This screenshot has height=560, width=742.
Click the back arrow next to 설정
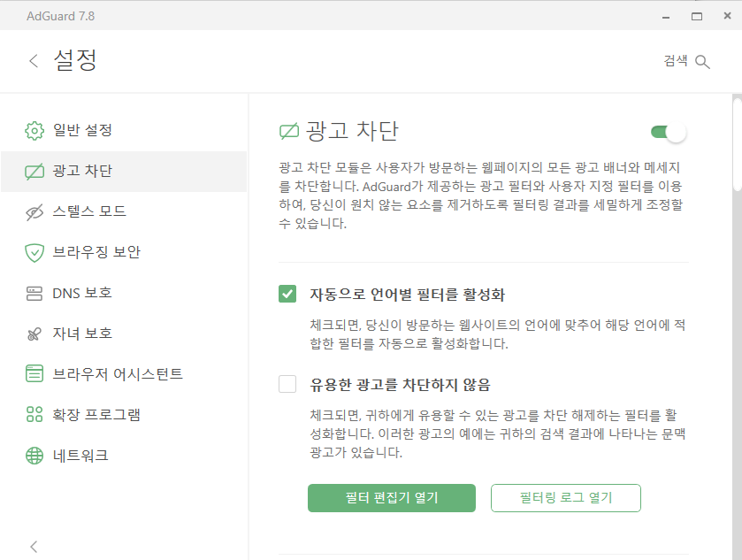(x=33, y=60)
